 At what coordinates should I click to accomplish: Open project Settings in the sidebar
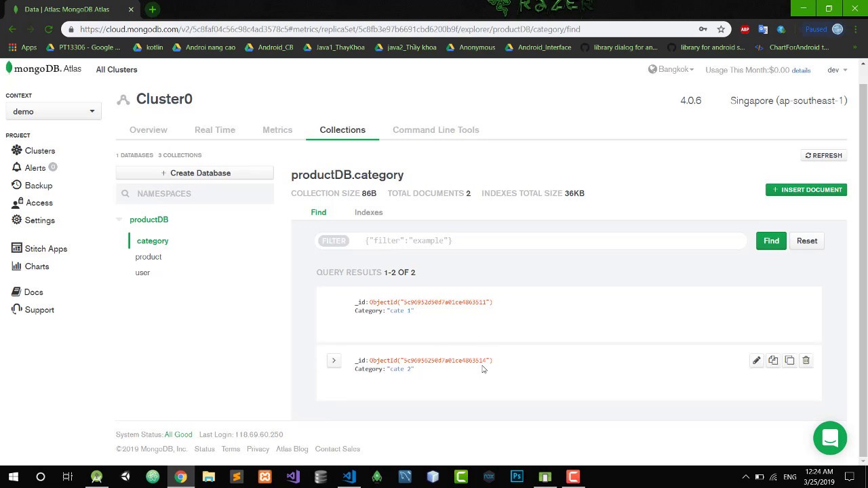pyautogui.click(x=33, y=220)
